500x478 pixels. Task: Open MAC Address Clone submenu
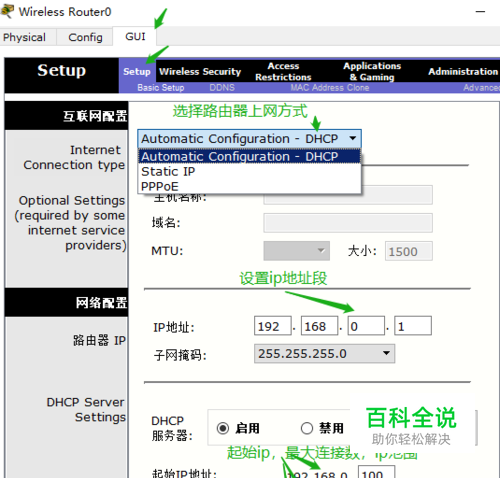pyautogui.click(x=330, y=88)
